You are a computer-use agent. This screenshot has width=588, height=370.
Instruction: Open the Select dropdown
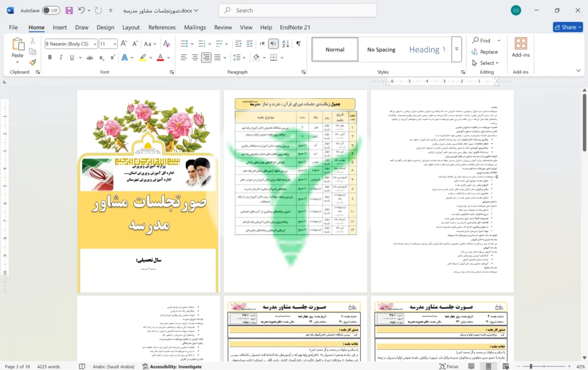[485, 63]
